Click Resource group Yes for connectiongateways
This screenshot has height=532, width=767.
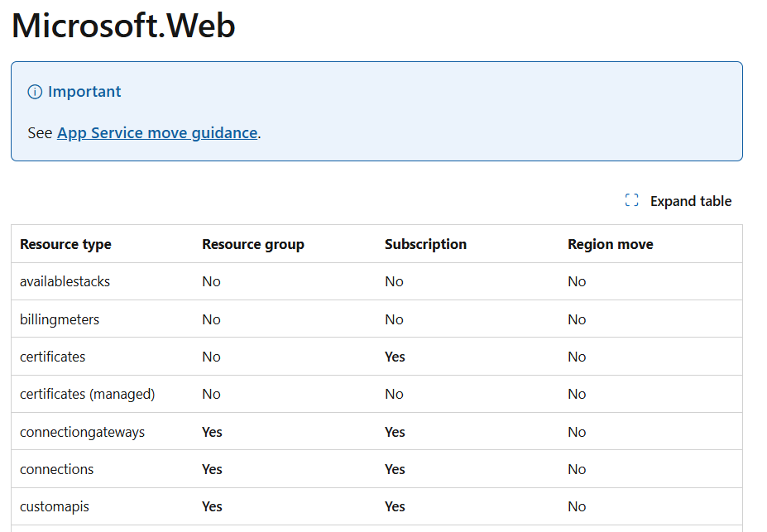[212, 432]
